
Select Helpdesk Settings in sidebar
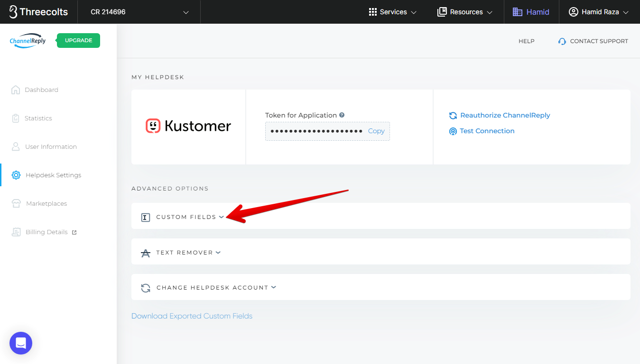(53, 175)
